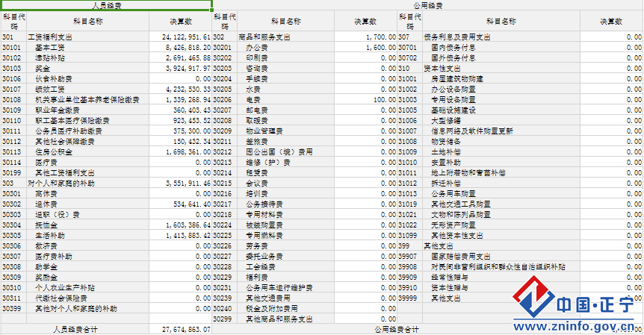Select the 个人农业生产补贴 cell

(88, 288)
